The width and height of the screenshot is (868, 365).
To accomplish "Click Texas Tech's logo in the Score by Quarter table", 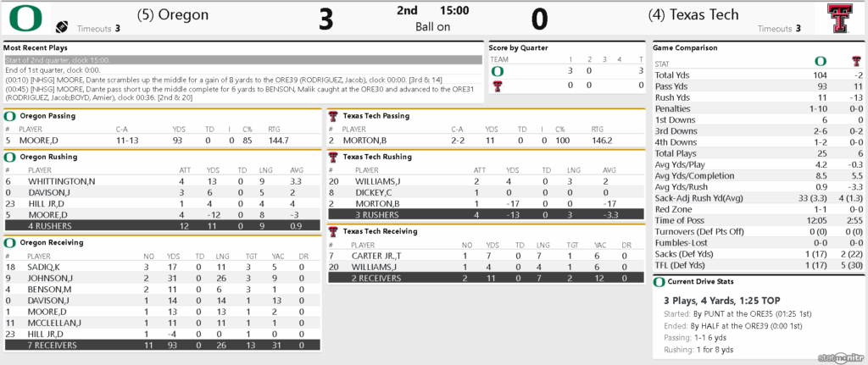I will tap(497, 86).
